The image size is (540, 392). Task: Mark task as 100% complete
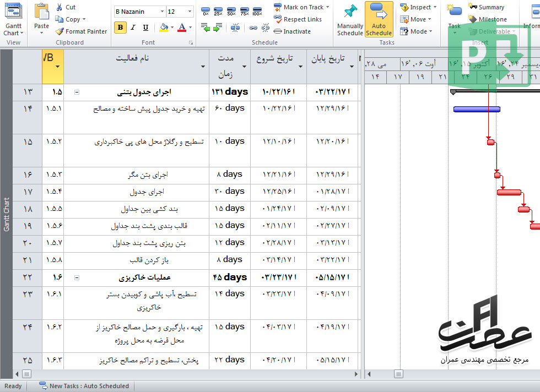pos(257,12)
